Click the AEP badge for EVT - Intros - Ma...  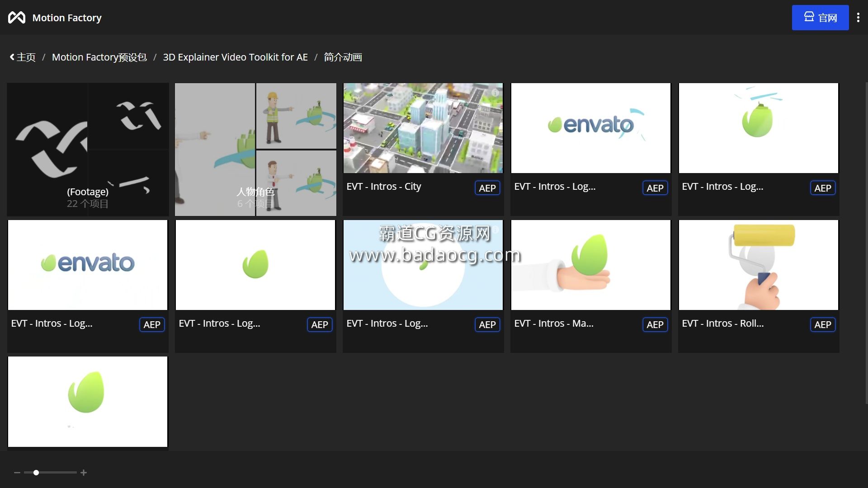(x=655, y=324)
